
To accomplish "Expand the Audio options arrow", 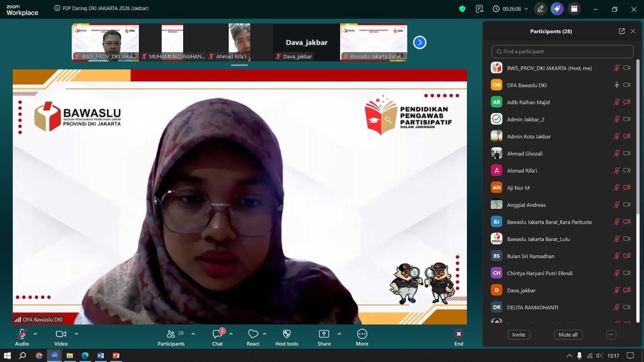I will click(x=35, y=334).
